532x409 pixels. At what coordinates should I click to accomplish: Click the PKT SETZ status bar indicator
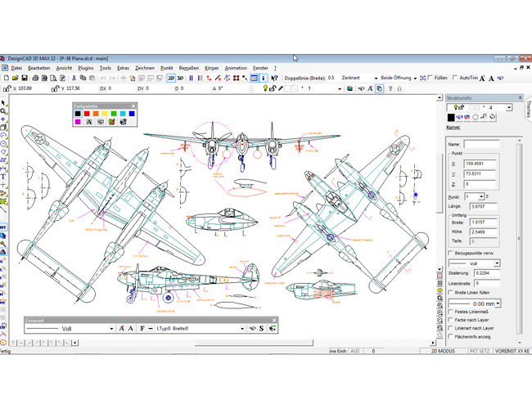480,351
